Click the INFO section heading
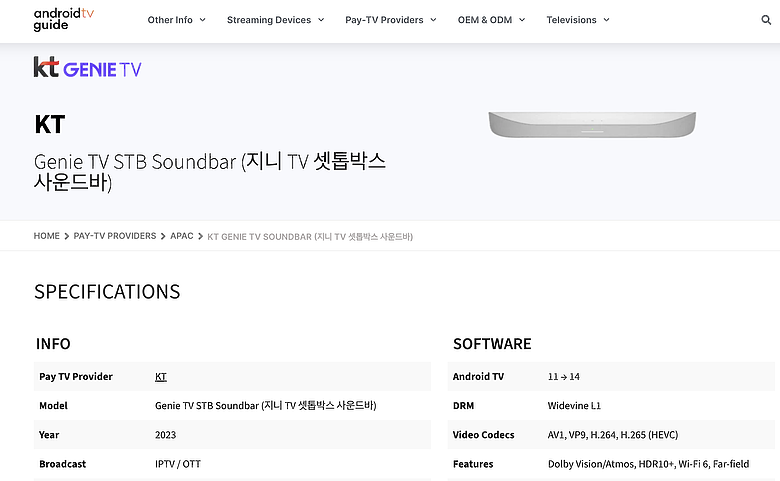 [x=53, y=344]
